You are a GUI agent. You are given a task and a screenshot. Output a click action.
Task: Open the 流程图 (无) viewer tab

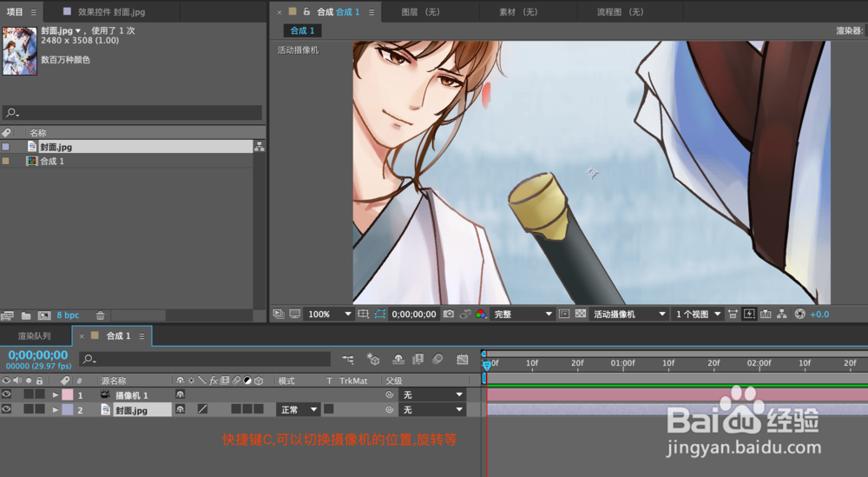point(620,11)
